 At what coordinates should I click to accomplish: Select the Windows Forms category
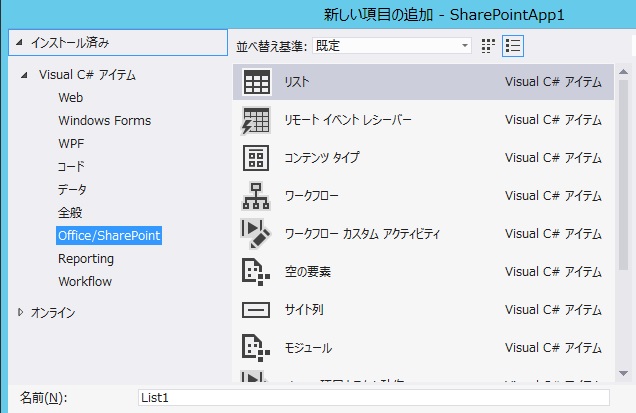point(105,120)
